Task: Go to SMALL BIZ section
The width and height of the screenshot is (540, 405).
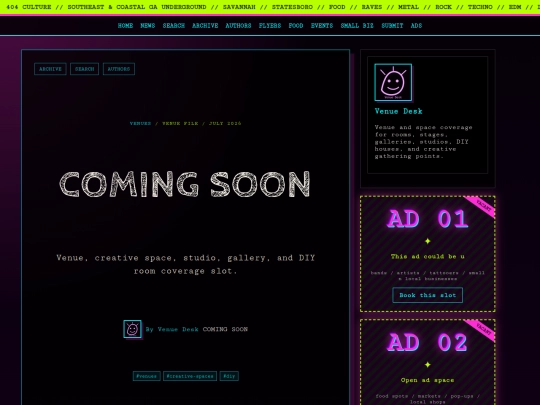Action: click(x=357, y=25)
